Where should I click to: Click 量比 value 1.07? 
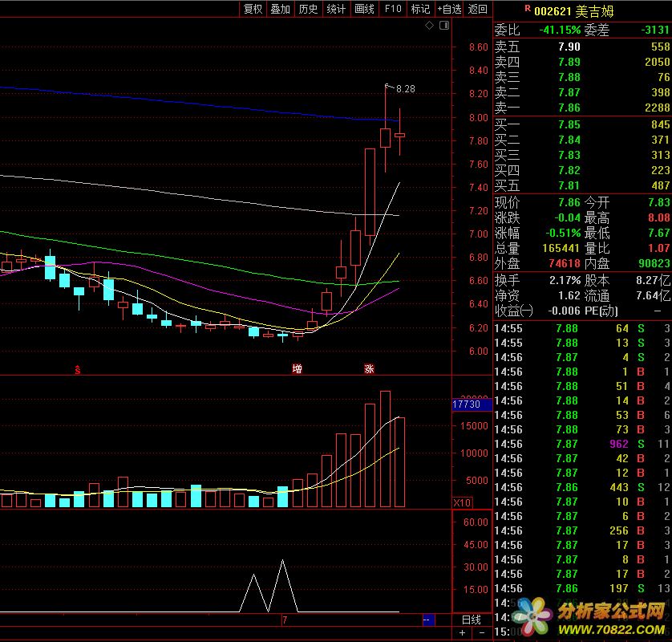(x=658, y=248)
